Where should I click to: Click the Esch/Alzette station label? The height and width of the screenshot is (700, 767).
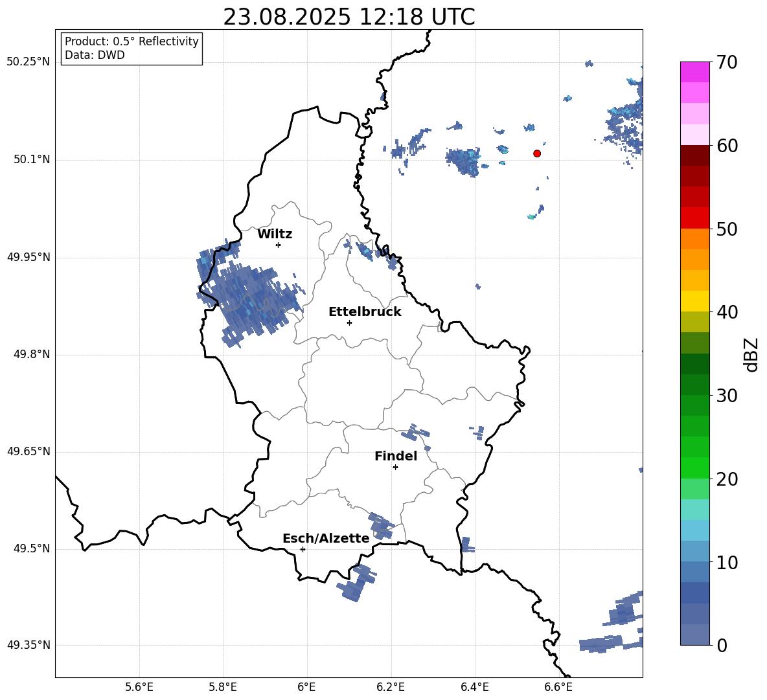coord(326,538)
